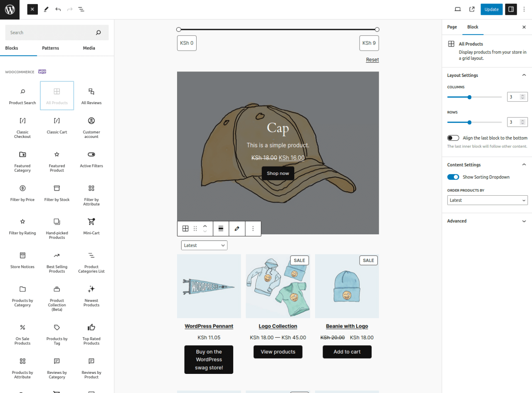Expand the Advanced section
The image size is (532, 393).
(487, 221)
